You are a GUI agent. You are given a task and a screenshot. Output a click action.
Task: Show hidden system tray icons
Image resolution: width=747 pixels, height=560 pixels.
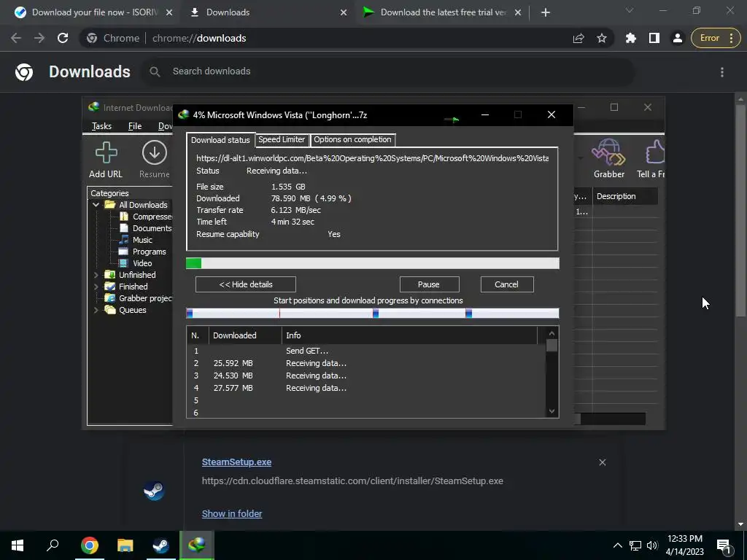click(x=617, y=545)
